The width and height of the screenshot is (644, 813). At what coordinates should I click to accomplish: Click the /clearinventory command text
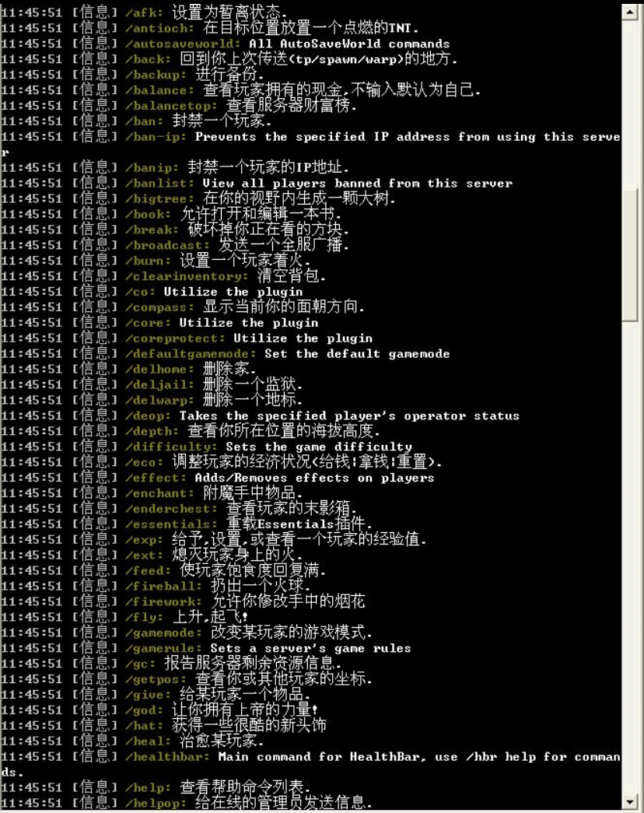click(187, 276)
